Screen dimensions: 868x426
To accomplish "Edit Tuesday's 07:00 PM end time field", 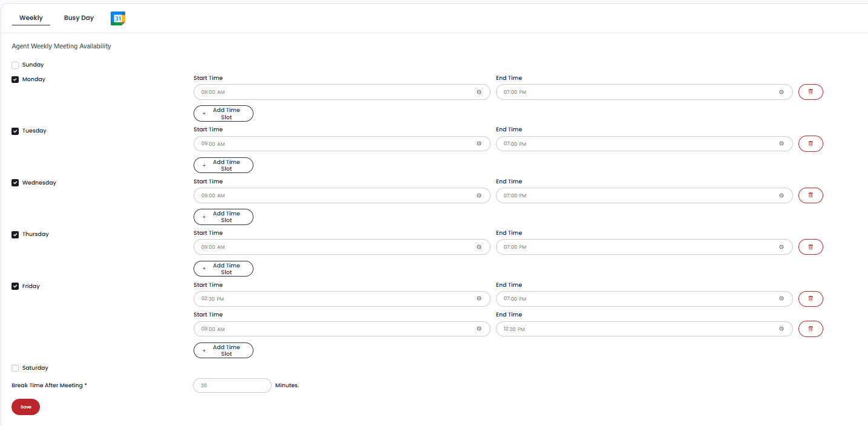I will pyautogui.click(x=644, y=144).
